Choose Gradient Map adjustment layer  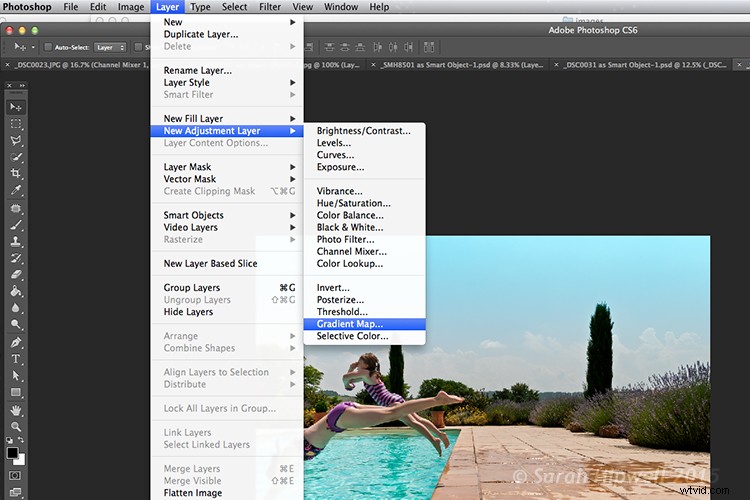click(x=364, y=324)
